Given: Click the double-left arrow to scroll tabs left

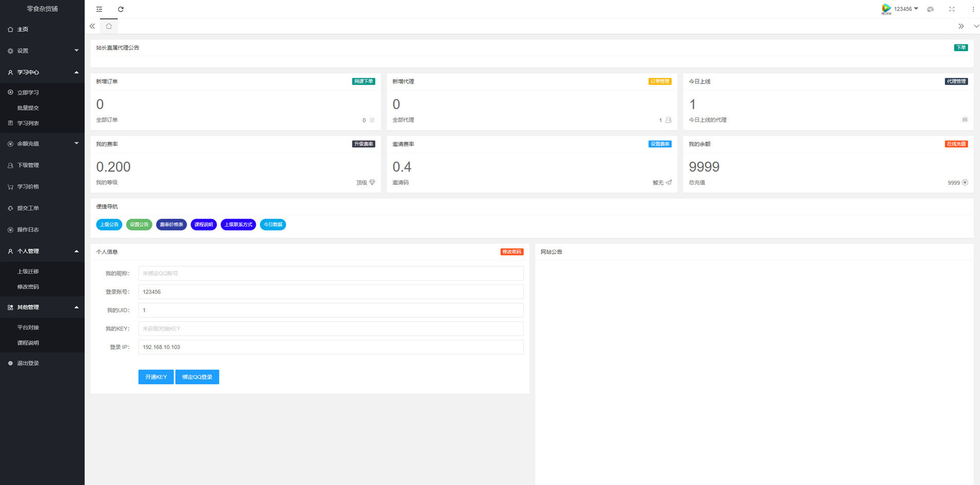Looking at the screenshot, I should pos(92,26).
